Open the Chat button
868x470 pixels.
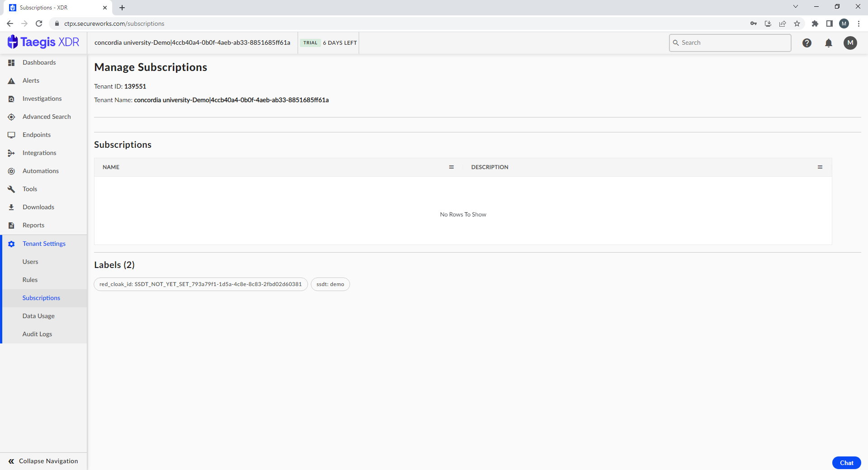846,463
